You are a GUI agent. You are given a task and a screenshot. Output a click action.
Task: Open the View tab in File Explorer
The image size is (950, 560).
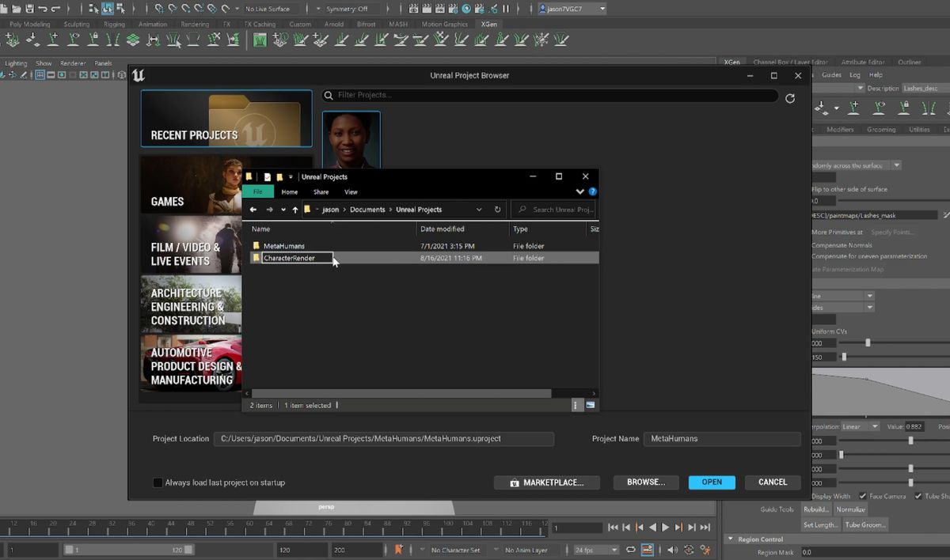point(351,191)
